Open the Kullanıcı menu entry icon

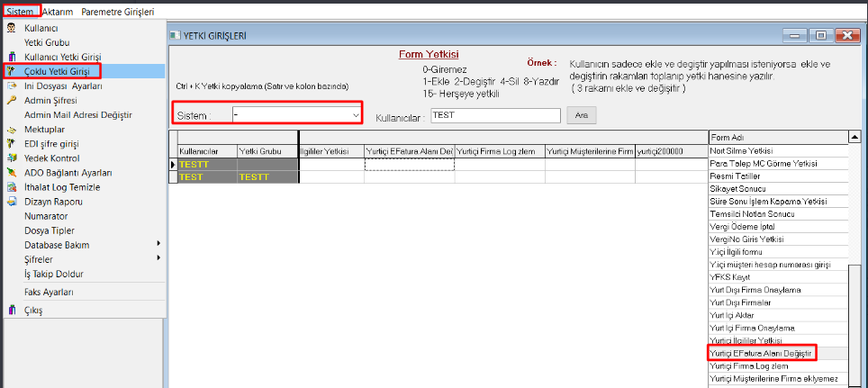click(11, 28)
